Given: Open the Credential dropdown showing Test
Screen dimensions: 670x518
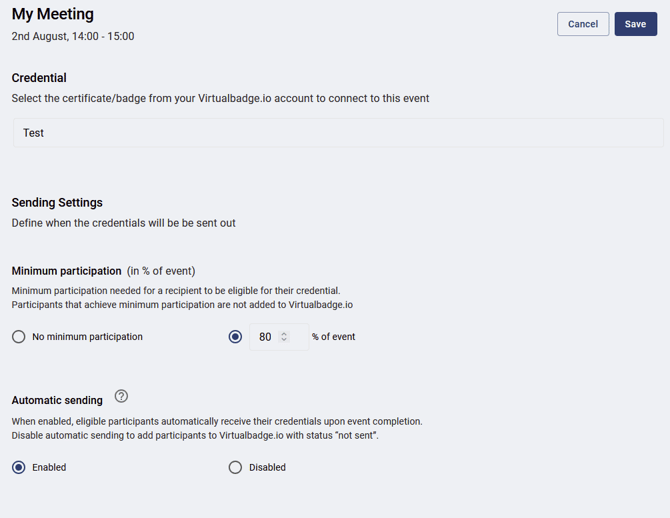Looking at the screenshot, I should 337,133.
